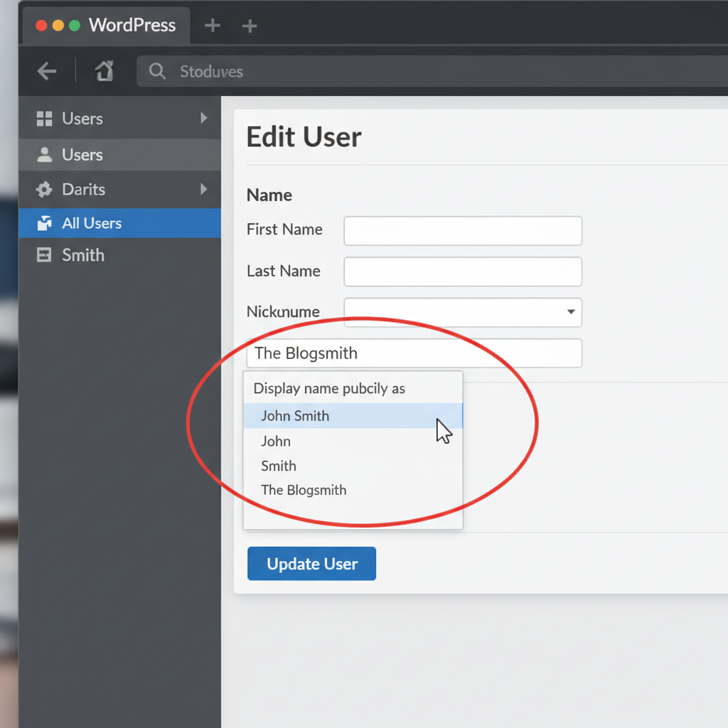This screenshot has height=728, width=728.
Task: Click the Nickname field label
Action: pyautogui.click(x=283, y=311)
